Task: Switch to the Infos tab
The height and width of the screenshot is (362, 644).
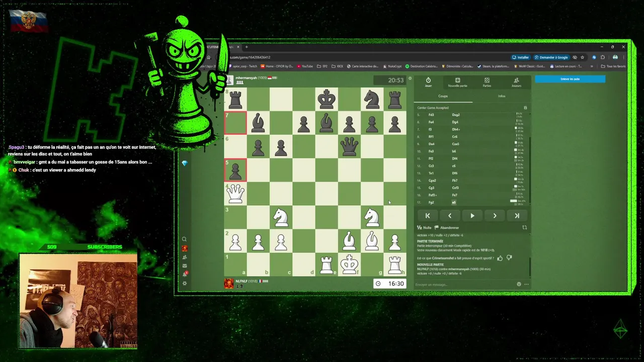Action: (502, 96)
